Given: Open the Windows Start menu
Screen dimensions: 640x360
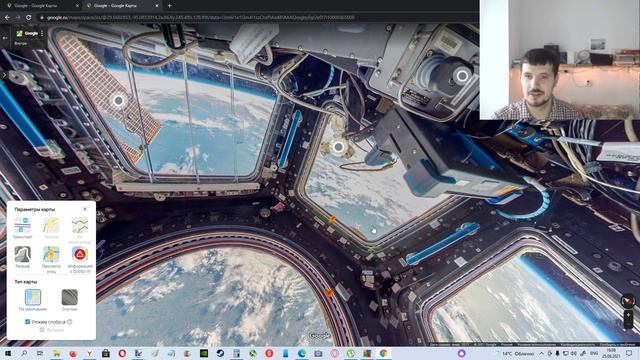Looking at the screenshot, I should click(x=7, y=353).
